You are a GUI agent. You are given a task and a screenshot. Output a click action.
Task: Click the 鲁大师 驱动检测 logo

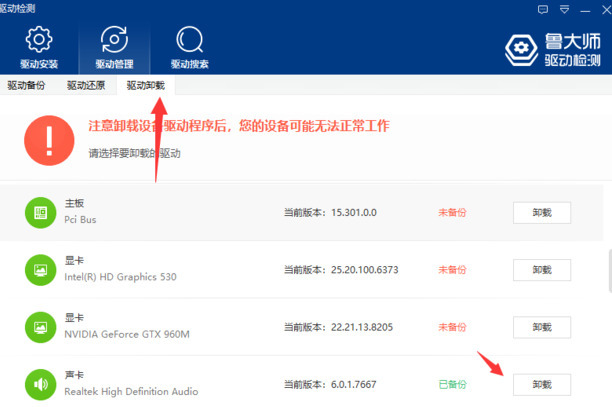point(553,50)
